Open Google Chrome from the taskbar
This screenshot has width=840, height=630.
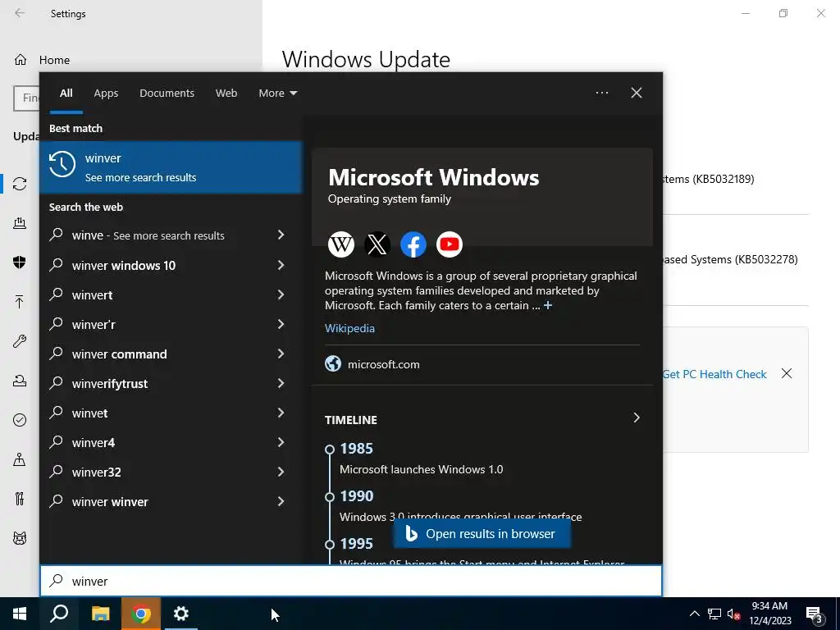click(141, 614)
